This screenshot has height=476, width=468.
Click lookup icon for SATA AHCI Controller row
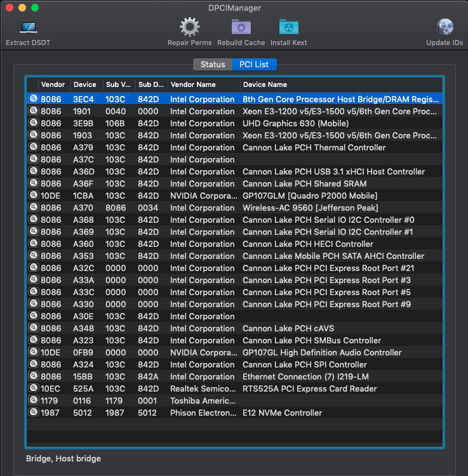point(34,256)
